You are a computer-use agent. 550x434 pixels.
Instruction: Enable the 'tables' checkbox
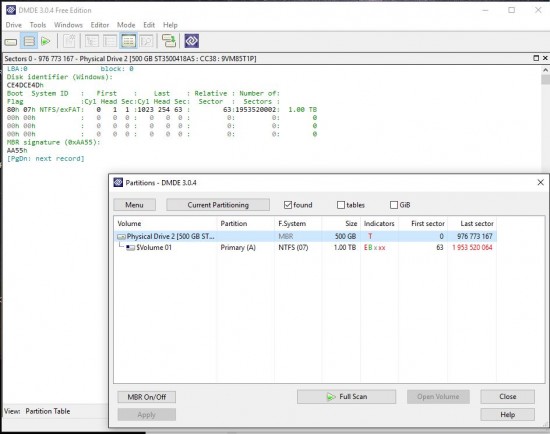tap(341, 205)
